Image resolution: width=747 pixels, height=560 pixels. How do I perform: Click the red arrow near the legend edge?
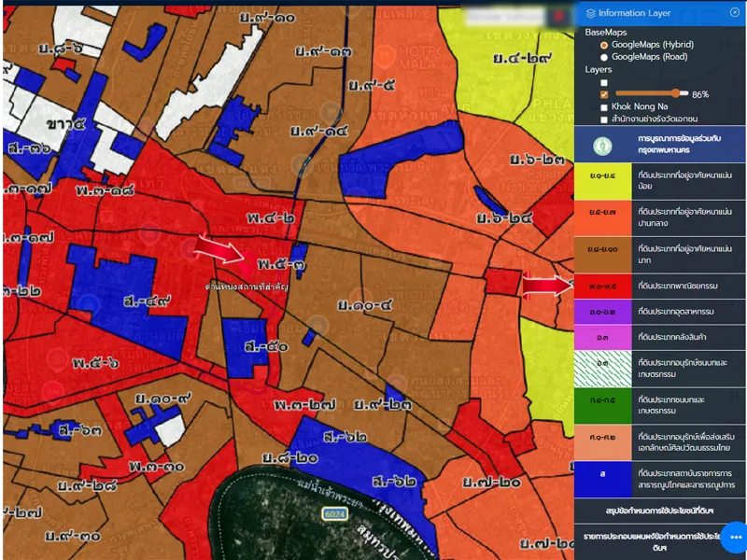coord(546,286)
